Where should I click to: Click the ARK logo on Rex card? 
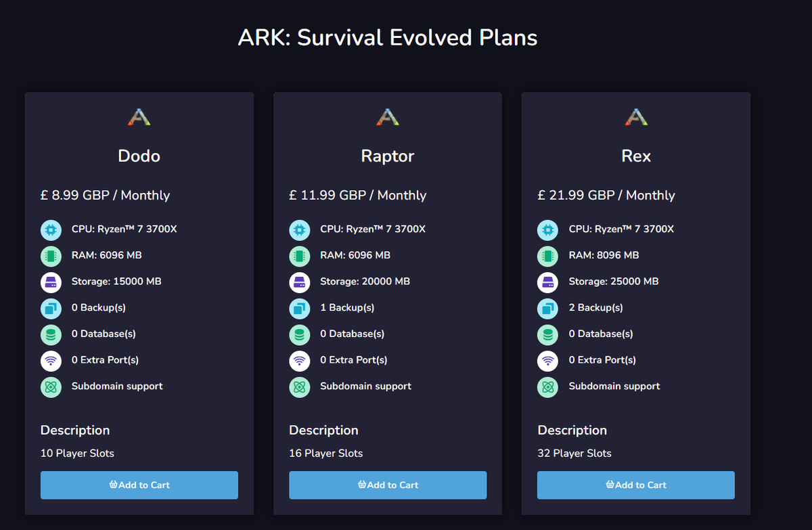636,118
